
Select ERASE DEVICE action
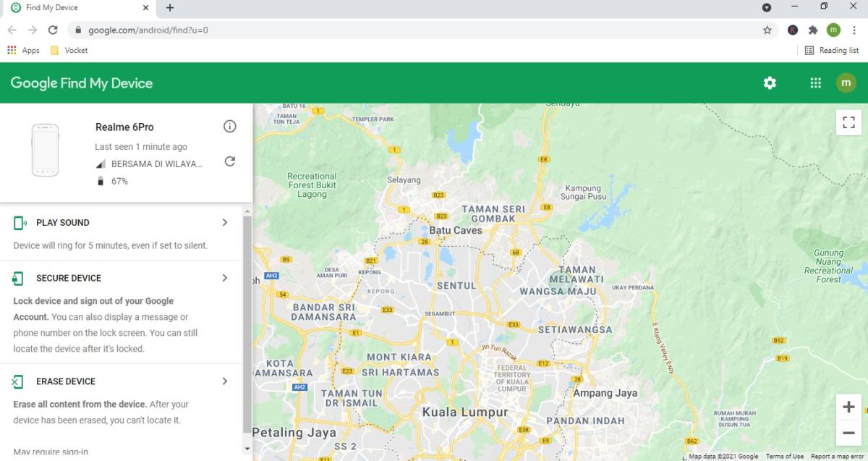point(66,381)
